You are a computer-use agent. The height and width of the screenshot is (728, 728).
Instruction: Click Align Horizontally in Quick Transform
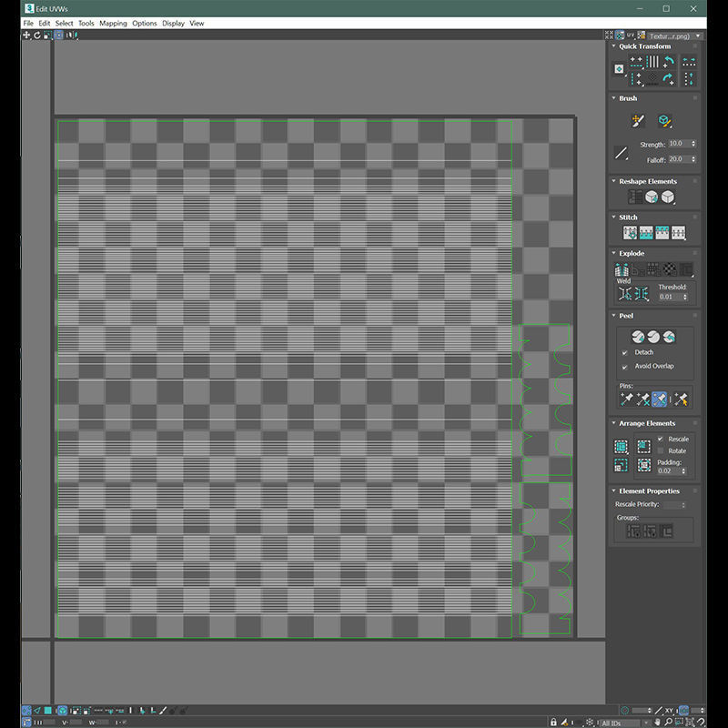(636, 61)
